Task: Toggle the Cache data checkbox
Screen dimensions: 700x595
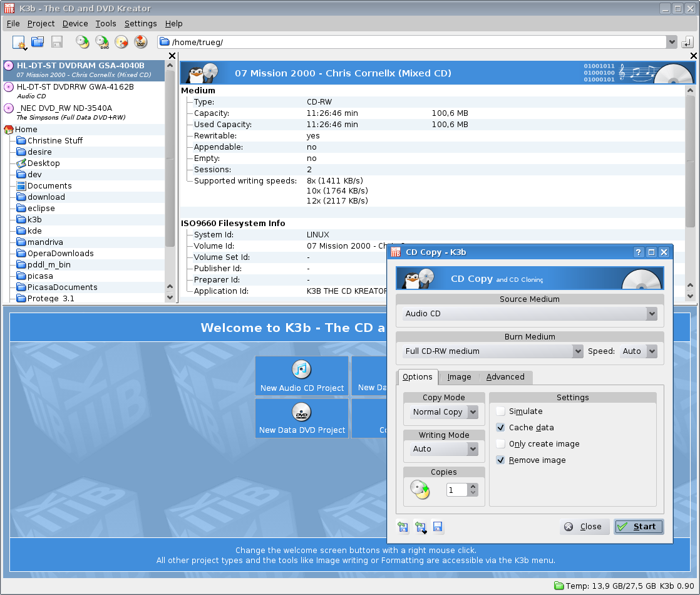Action: tap(501, 428)
